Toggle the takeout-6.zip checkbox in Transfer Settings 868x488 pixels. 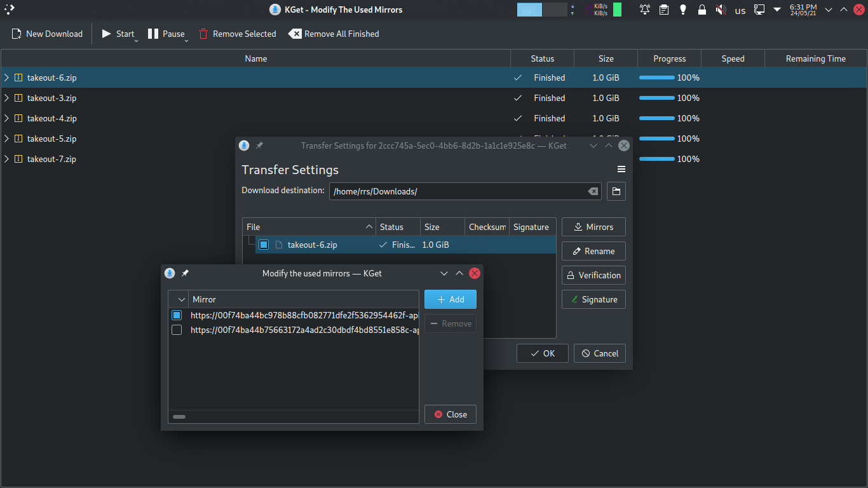pyautogui.click(x=264, y=245)
